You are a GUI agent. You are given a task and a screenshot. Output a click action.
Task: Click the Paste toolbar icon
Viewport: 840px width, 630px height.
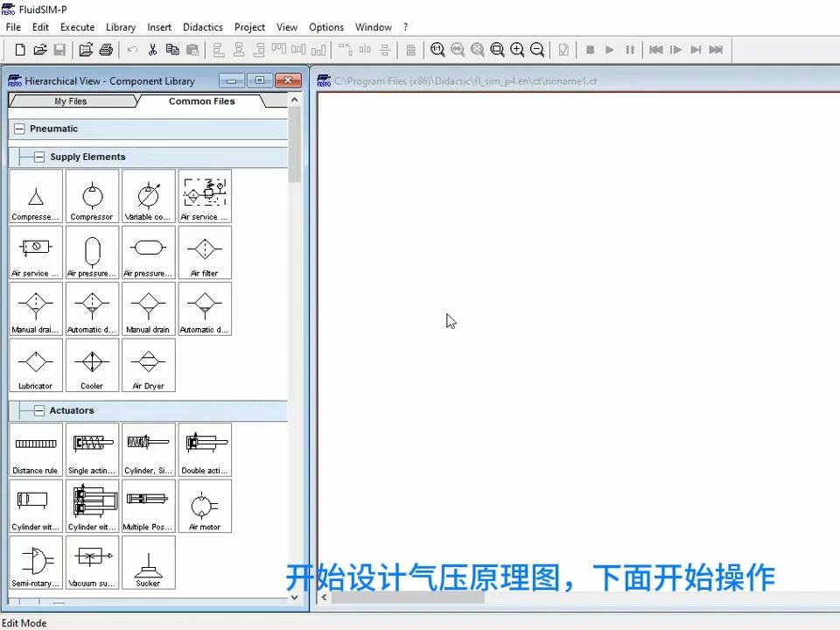click(x=193, y=50)
